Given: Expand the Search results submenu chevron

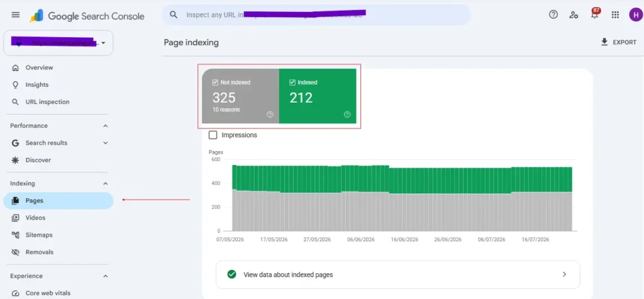Looking at the screenshot, I should pyautogui.click(x=106, y=143).
